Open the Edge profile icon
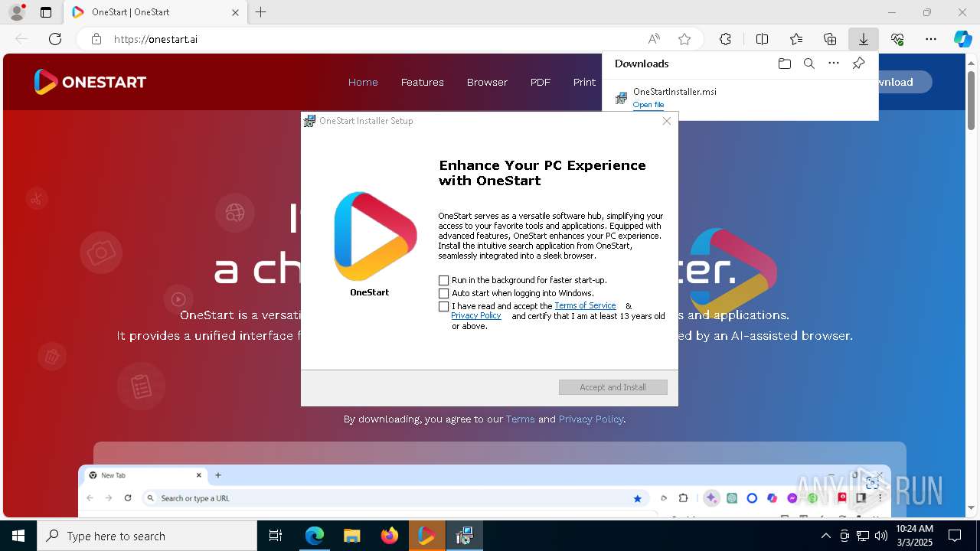The height and width of the screenshot is (551, 980). pos(17,12)
